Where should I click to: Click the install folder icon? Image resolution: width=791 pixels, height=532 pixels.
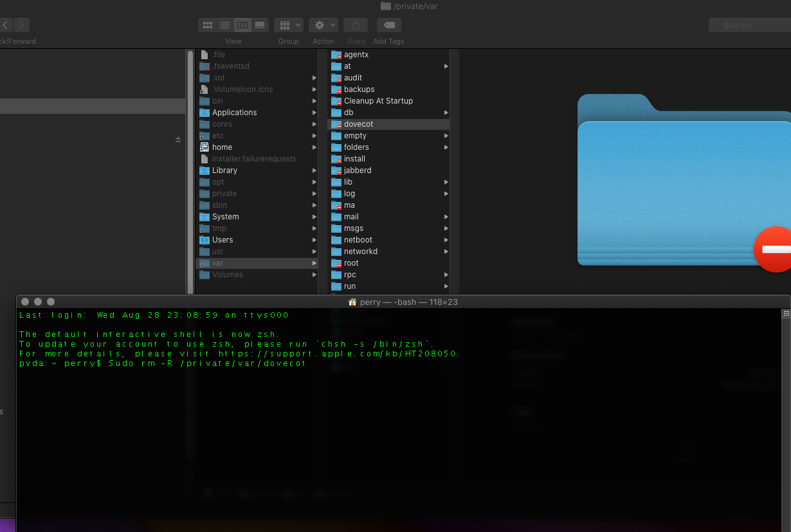(x=336, y=159)
